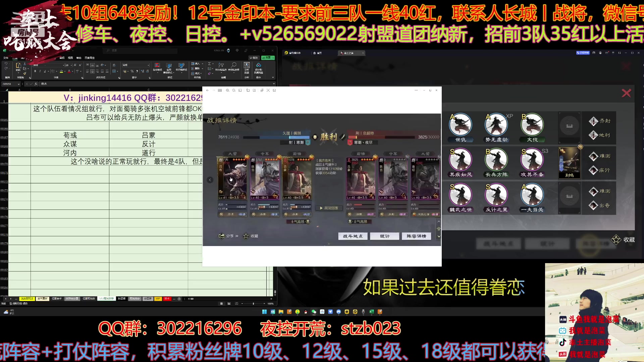Click the 战斗地点 button in battle report
644x362 pixels.
(x=353, y=236)
